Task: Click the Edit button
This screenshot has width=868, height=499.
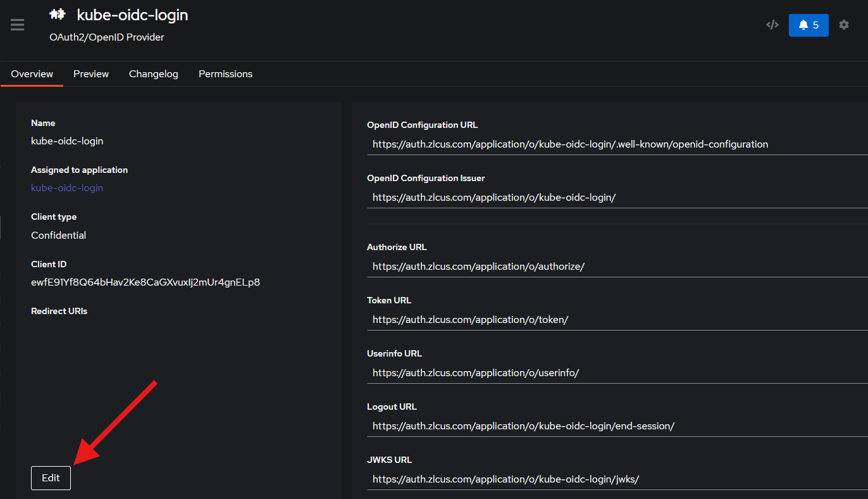Action: (51, 478)
